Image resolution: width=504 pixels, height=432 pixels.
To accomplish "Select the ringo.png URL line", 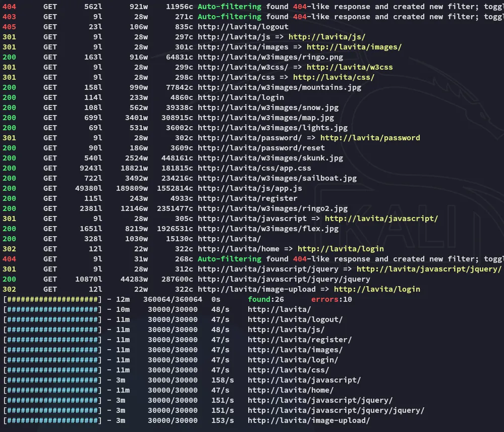I will click(x=270, y=57).
